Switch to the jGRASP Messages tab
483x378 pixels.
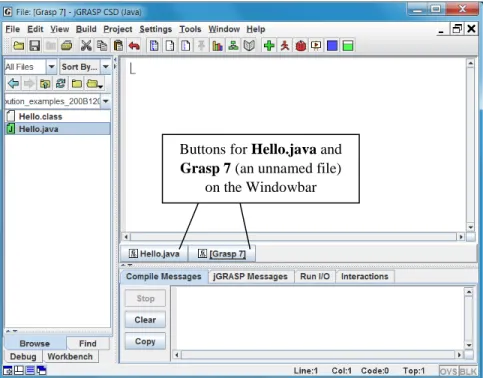pos(250,276)
